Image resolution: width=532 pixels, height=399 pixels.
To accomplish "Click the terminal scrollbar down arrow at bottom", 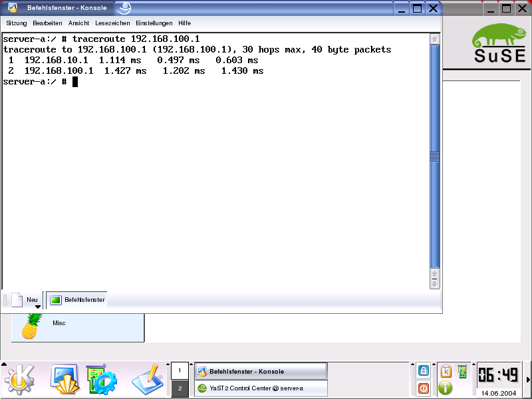I will coord(435,284).
